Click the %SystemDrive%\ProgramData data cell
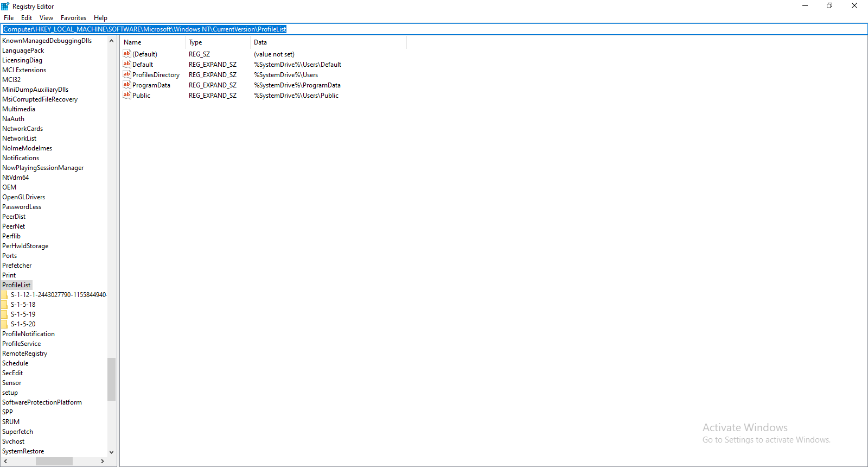The image size is (868, 467). pos(297,85)
